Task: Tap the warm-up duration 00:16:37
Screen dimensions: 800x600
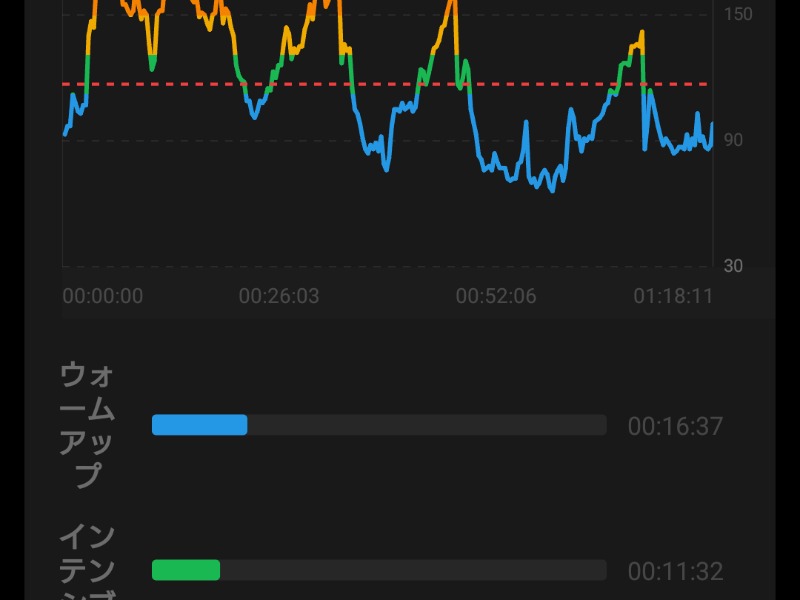Action: pos(675,427)
